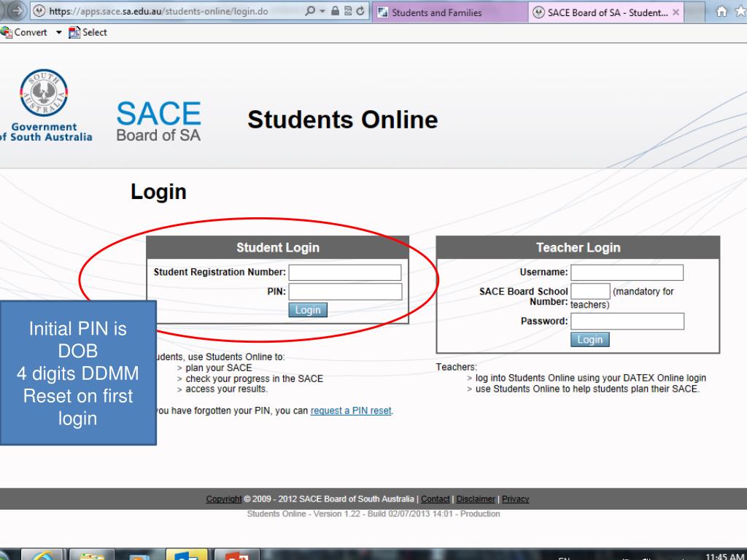Screen dimensions: 747x560
Task: Click the Convert toolbar button
Action: 24,32
